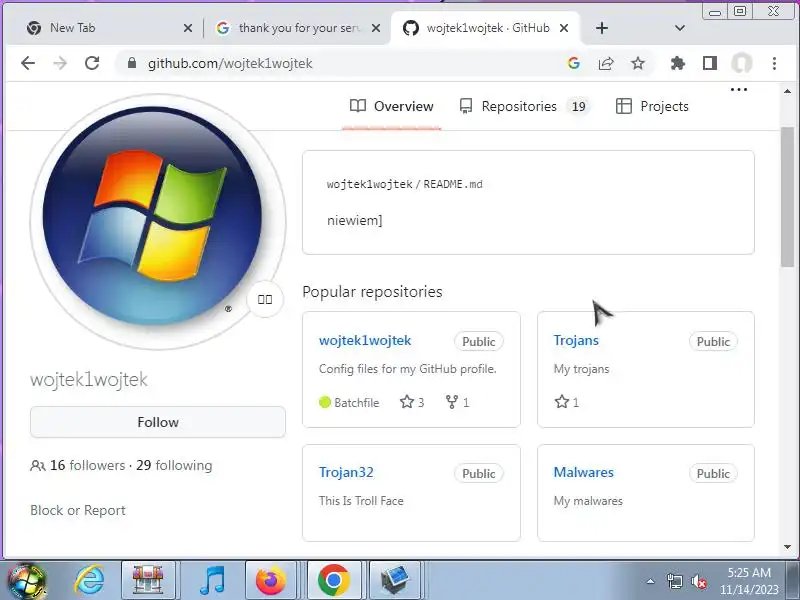Close the 'thank you for your ser' tab
Image resolution: width=800 pixels, height=600 pixels.
pos(376,28)
